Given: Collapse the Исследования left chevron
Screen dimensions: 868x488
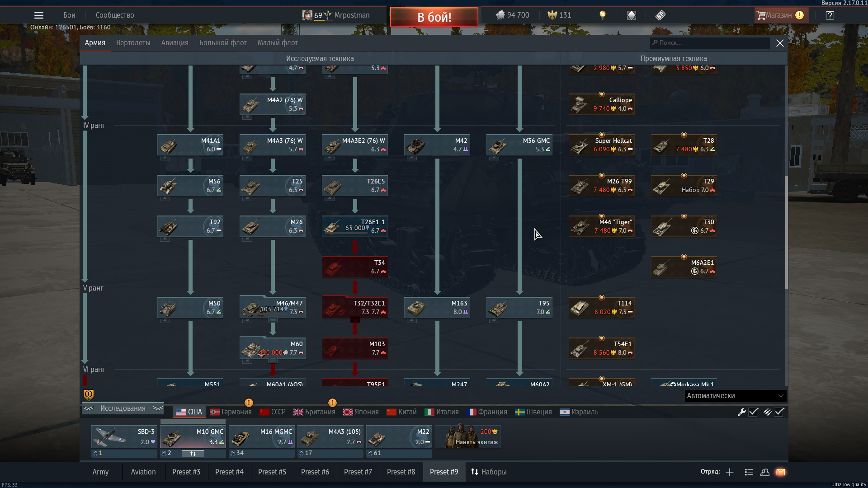Looking at the screenshot, I should click(88, 408).
